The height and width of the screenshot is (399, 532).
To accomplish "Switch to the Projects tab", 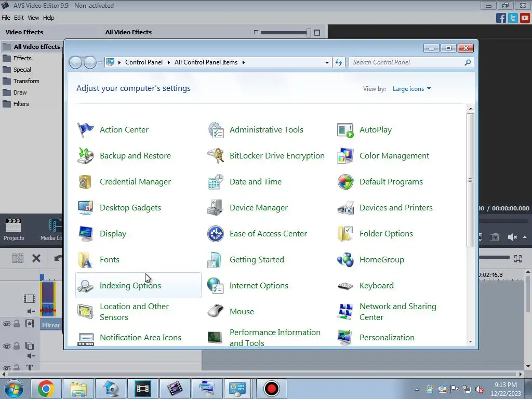I will (14, 230).
